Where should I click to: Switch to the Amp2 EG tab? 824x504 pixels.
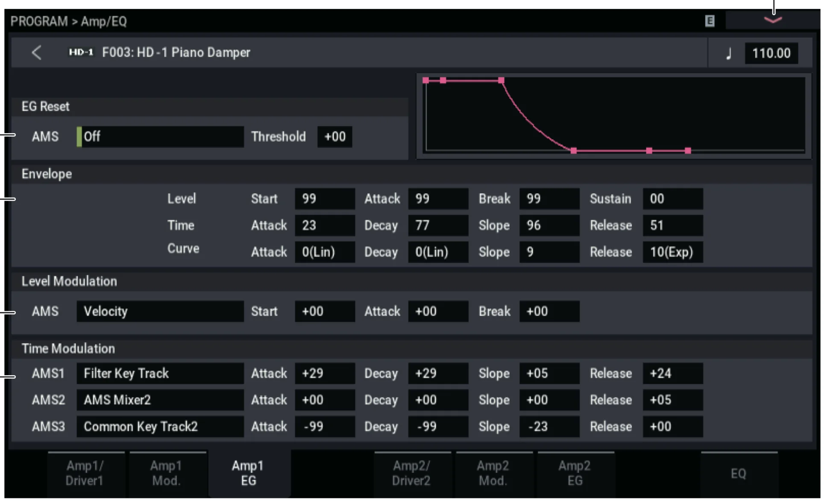(575, 473)
